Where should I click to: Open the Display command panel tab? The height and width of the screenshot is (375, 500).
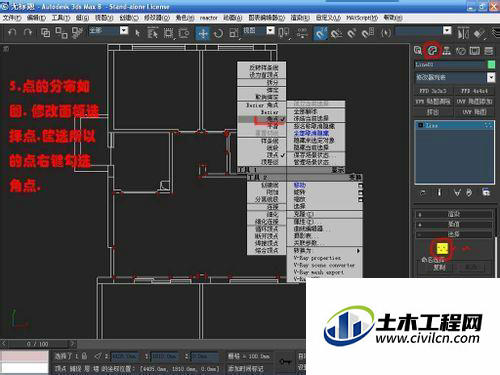(475, 51)
